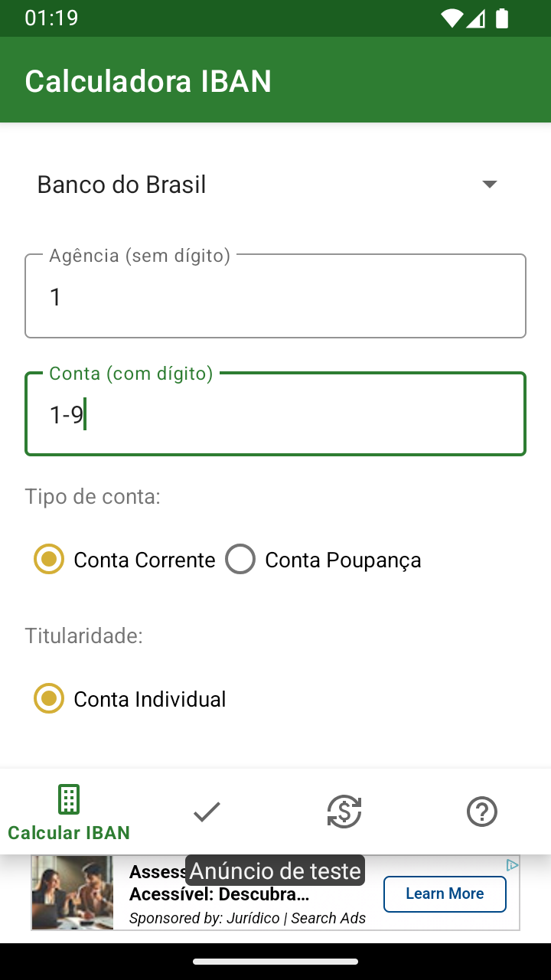Select Conta Corrente radio button
551x980 pixels.
49,560
